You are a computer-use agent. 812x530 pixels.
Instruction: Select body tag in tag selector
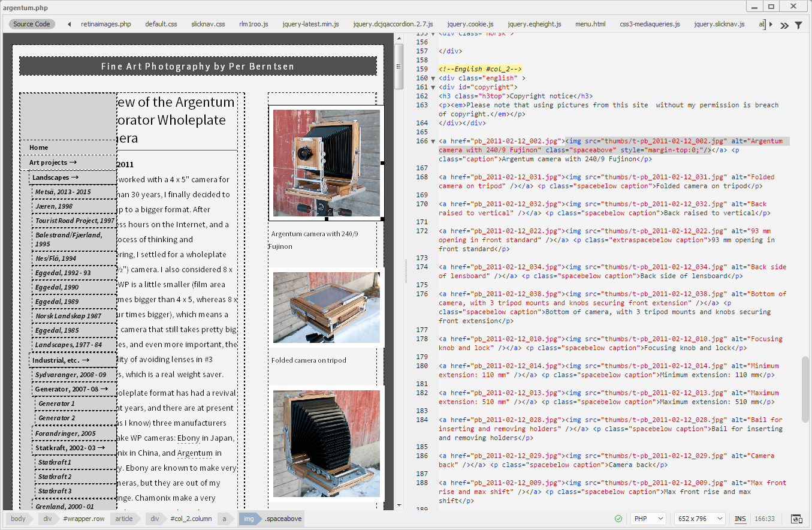[x=19, y=519]
